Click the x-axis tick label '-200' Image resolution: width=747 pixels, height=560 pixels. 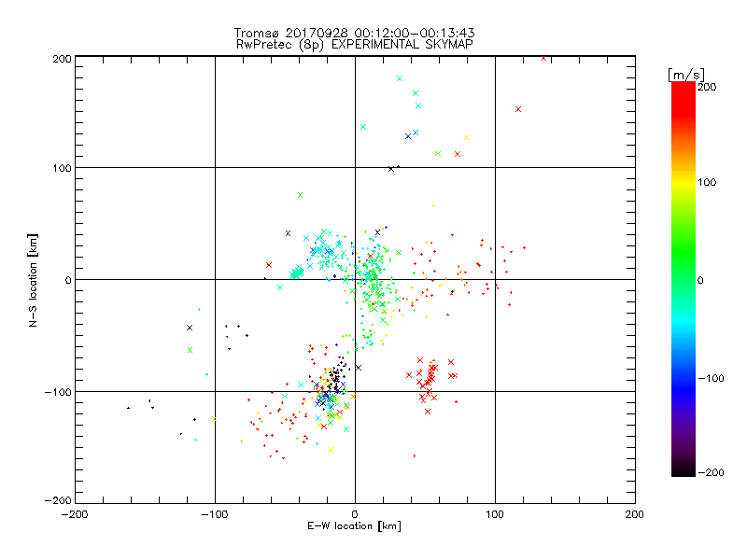pyautogui.click(x=75, y=514)
